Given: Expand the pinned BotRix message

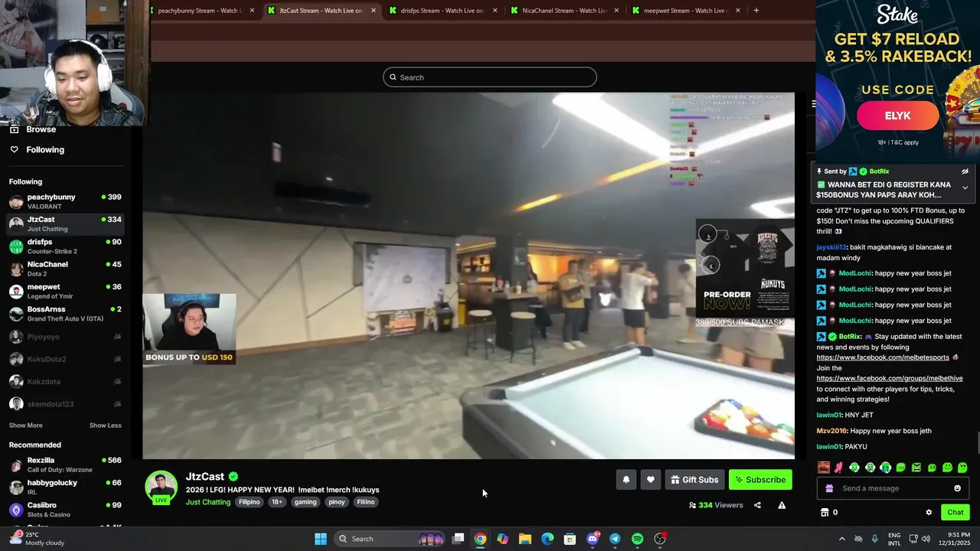Looking at the screenshot, I should 965,187.
